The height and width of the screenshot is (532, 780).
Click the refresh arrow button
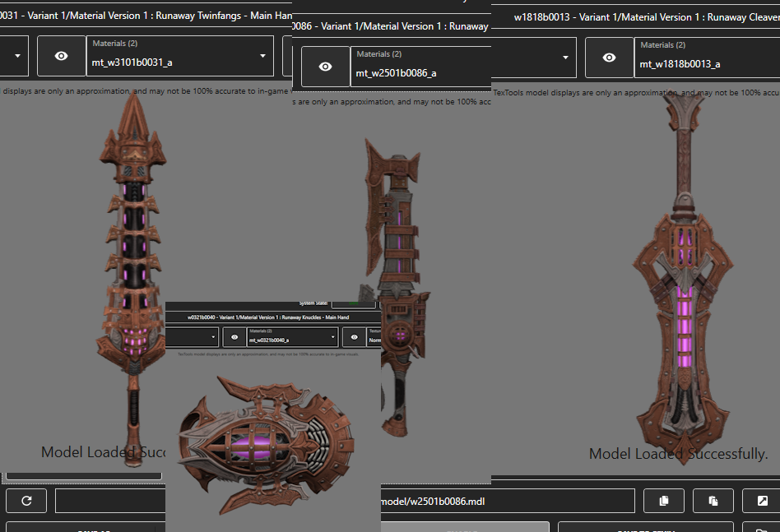(26, 501)
